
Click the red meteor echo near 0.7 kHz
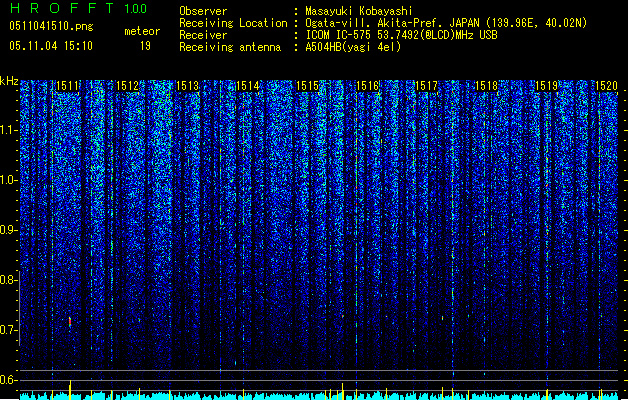pos(70,321)
